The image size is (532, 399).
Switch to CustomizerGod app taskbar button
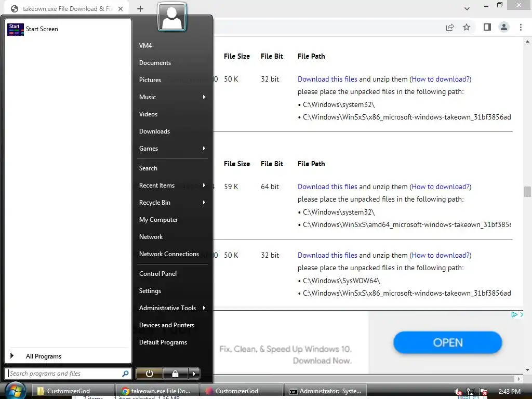(x=241, y=391)
